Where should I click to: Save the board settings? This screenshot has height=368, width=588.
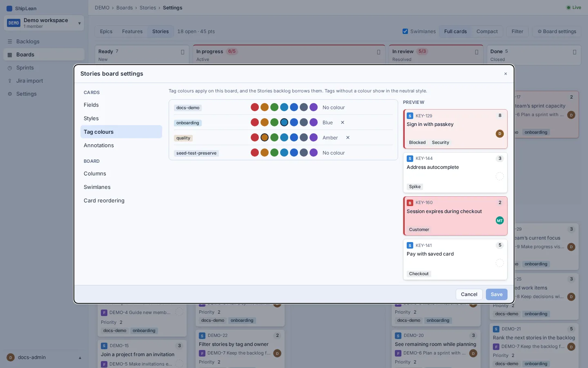(x=497, y=294)
